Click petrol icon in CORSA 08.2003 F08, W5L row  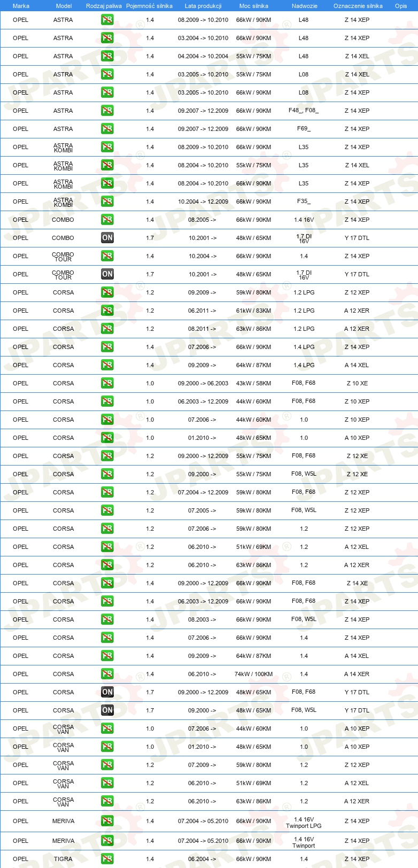[107, 619]
